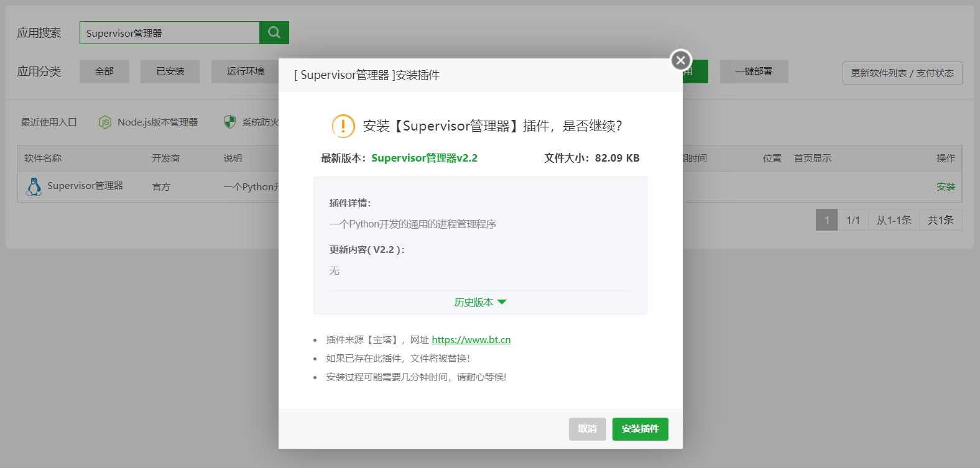Click the app search input field

click(169, 33)
